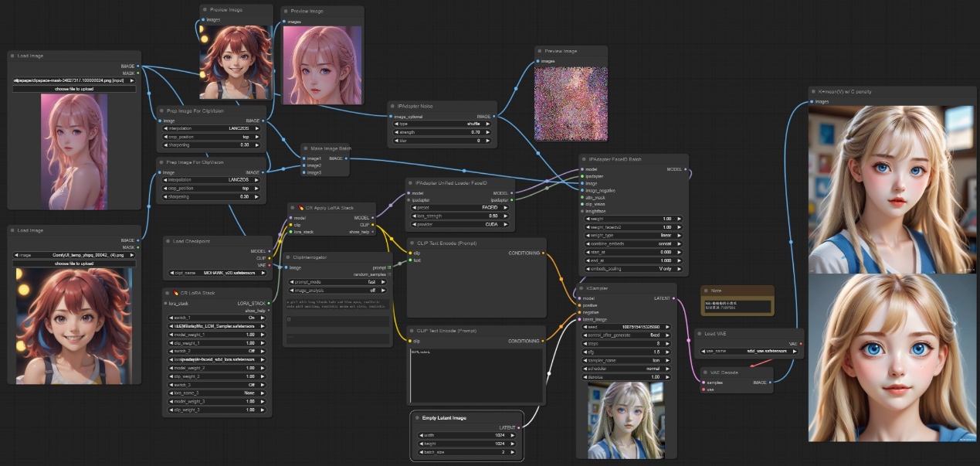Viewport: 980px width, 466px height.
Task: Click the width field in Empty Latent Image
Action: coord(468,435)
